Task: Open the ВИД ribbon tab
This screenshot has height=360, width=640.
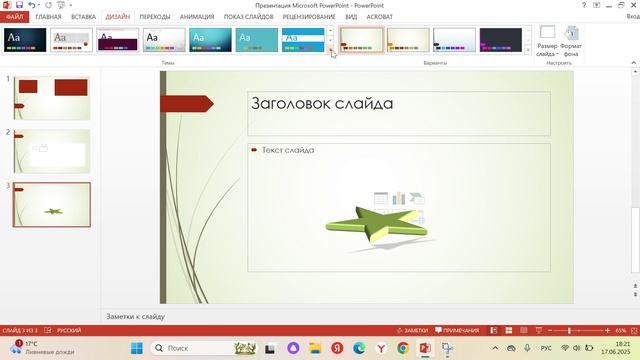Action: coord(351,17)
